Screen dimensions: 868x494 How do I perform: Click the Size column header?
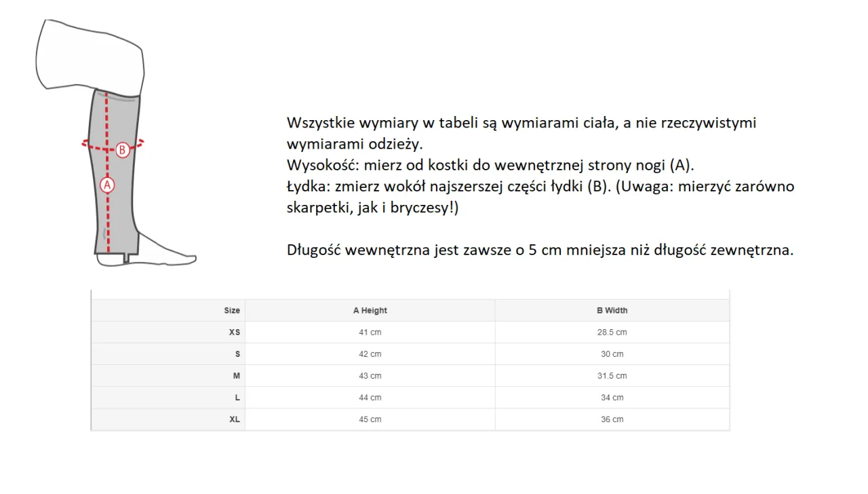232,310
